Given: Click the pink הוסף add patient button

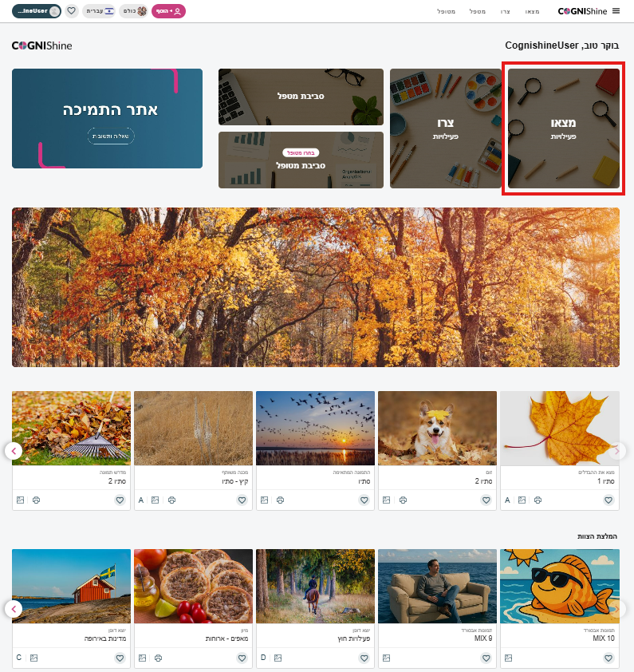Looking at the screenshot, I should [x=168, y=11].
